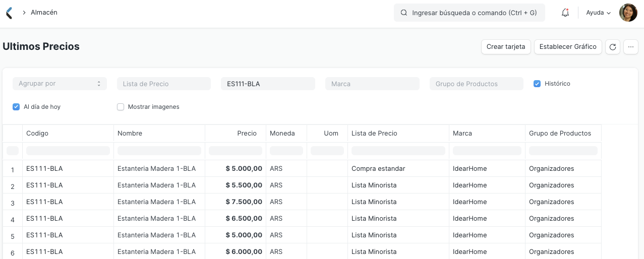Click the Codigo column filter box
The height and width of the screenshot is (259, 644).
[68, 151]
